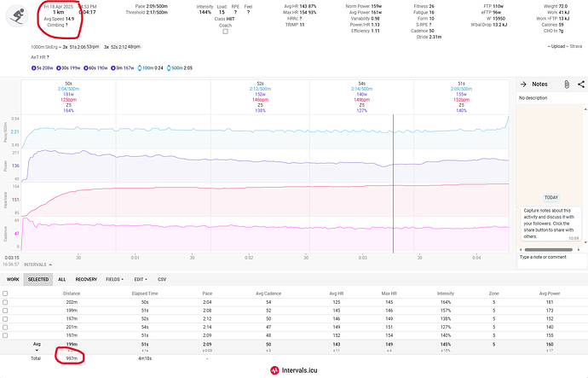Click the 3x 52s 2:12 48rpm interval chip
The width and height of the screenshot is (588, 378).
coord(122,47)
